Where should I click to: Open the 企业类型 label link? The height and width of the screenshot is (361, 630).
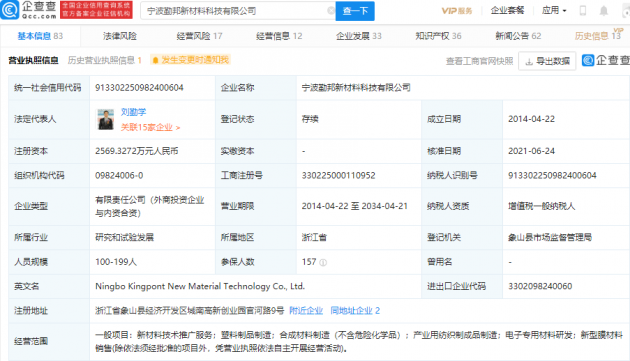[x=31, y=206]
